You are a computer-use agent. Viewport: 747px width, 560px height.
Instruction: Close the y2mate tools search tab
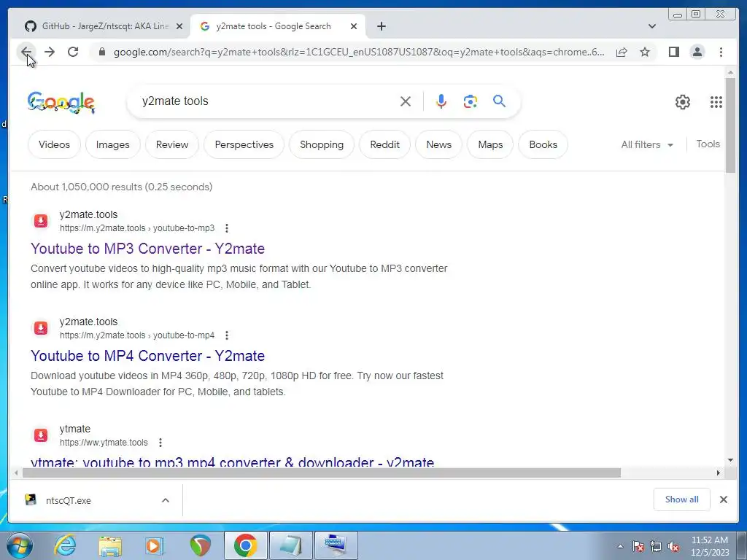pyautogui.click(x=354, y=26)
